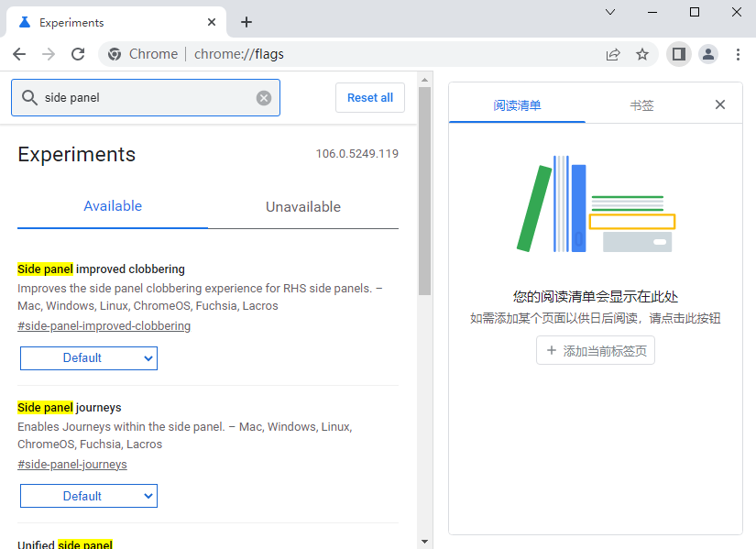This screenshot has height=549, width=756.
Task: Toggle the side panel toolbar button
Action: [679, 54]
